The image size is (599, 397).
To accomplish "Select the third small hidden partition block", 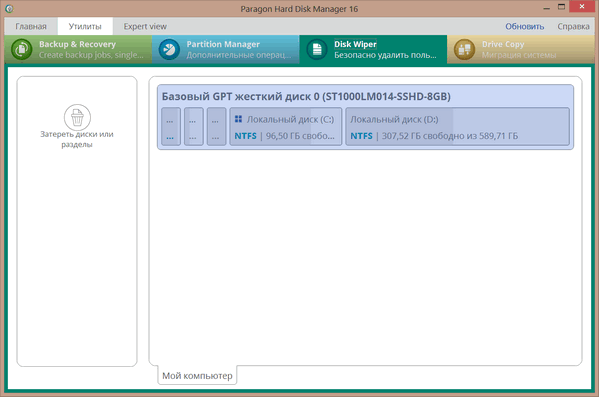I will [217, 126].
